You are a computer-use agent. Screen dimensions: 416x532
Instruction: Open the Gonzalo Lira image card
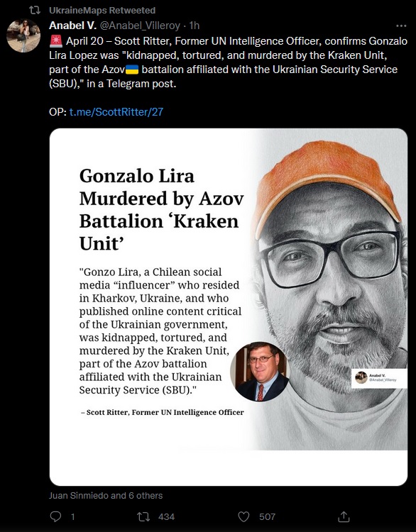click(229, 306)
